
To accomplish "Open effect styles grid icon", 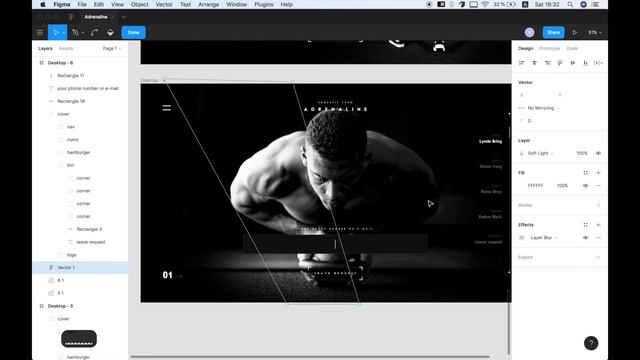I will (585, 225).
